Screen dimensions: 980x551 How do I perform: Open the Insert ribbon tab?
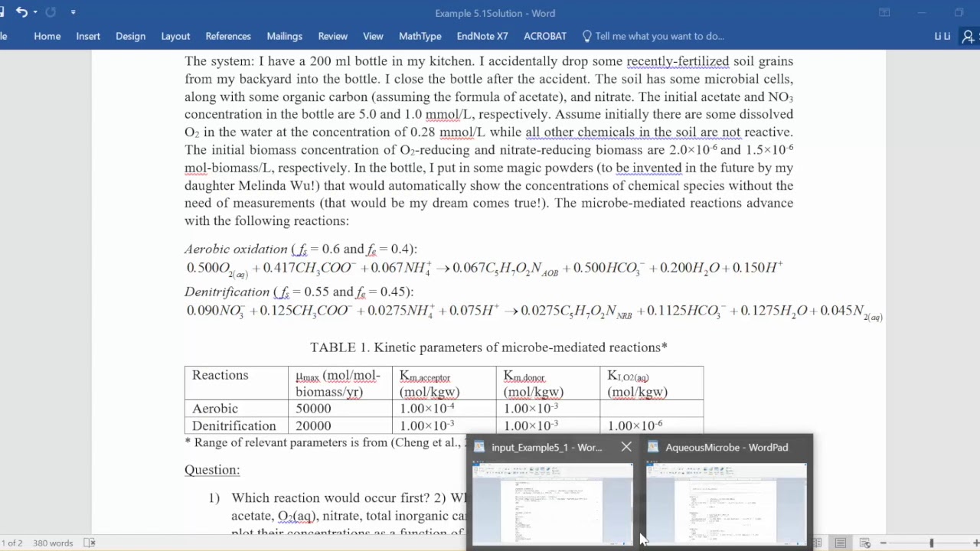click(88, 36)
